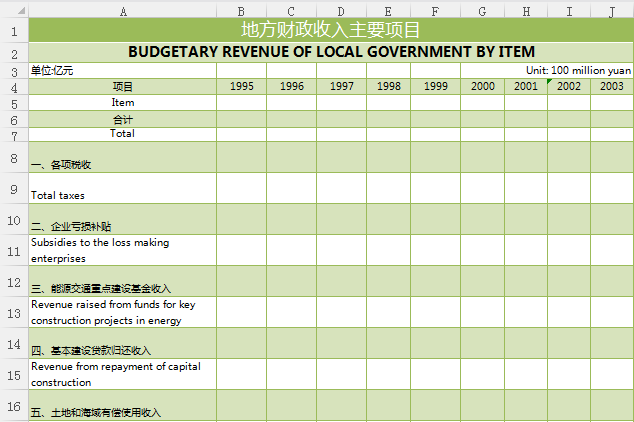The width and height of the screenshot is (634, 422).
Task: Click column G header
Action: (482, 11)
